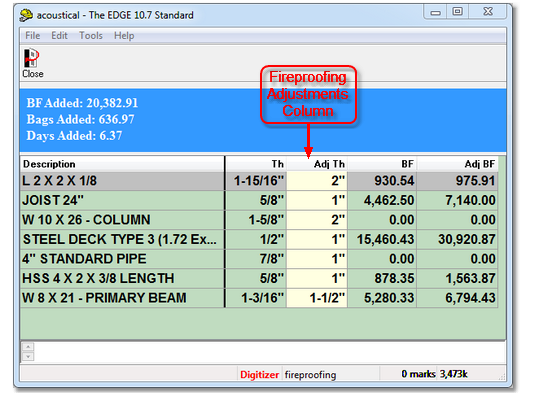This screenshot has width=540, height=395.
Task: Edit Adj Th for W 8 X 21 beam
Action: [x=317, y=298]
